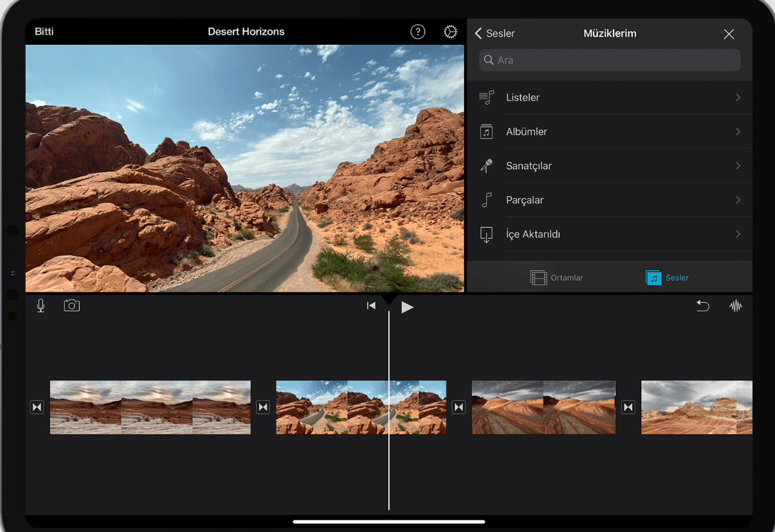Viewport: 775px width, 532px height.
Task: Expand İçe Aktarıldı chevron arrow
Action: (738, 234)
